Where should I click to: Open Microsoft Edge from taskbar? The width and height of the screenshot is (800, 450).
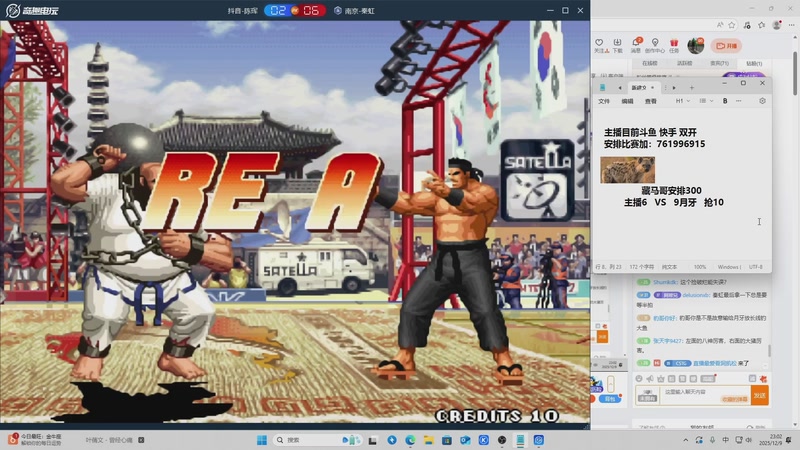410,440
